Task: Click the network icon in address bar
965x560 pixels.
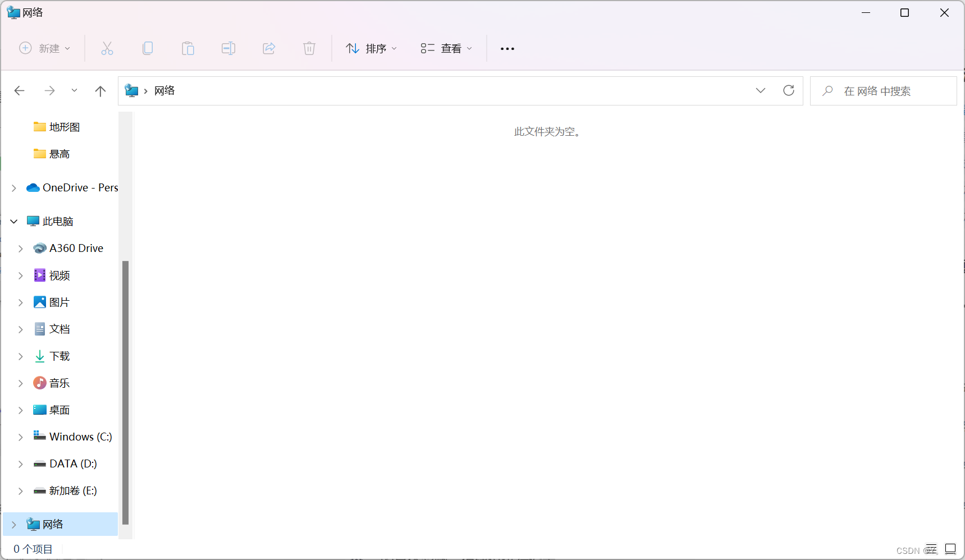Action: tap(131, 90)
